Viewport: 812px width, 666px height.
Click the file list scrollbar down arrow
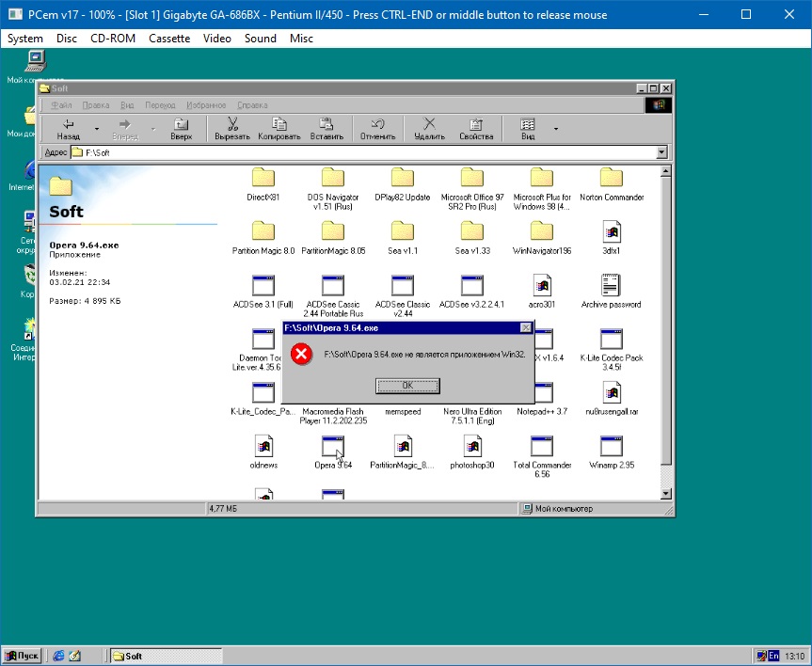[666, 493]
